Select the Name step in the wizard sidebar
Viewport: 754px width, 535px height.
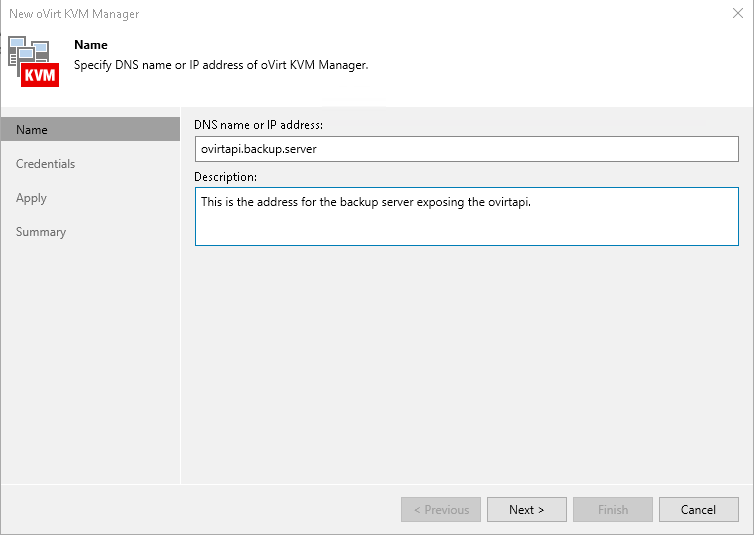(32, 130)
